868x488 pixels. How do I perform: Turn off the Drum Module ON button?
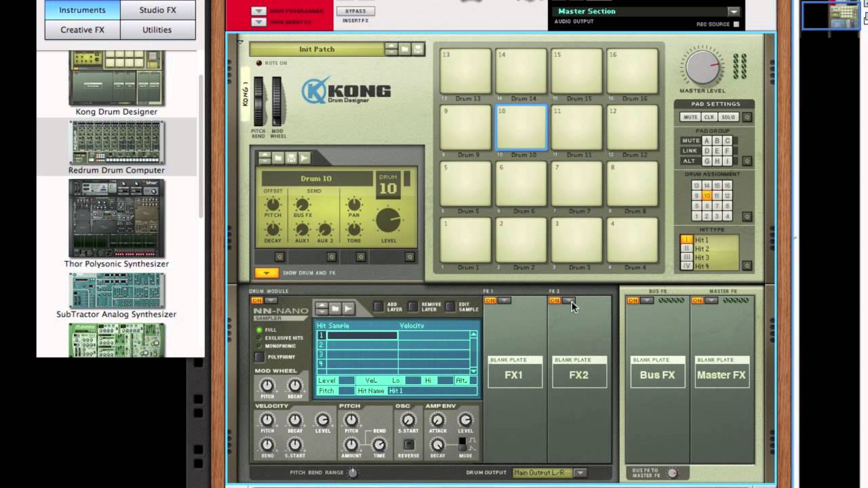point(257,300)
